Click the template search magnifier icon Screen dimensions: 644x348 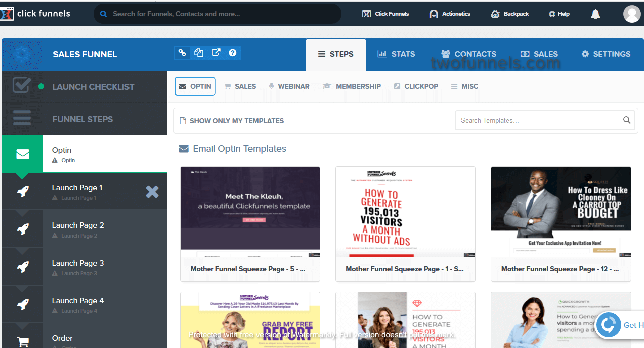click(x=627, y=120)
